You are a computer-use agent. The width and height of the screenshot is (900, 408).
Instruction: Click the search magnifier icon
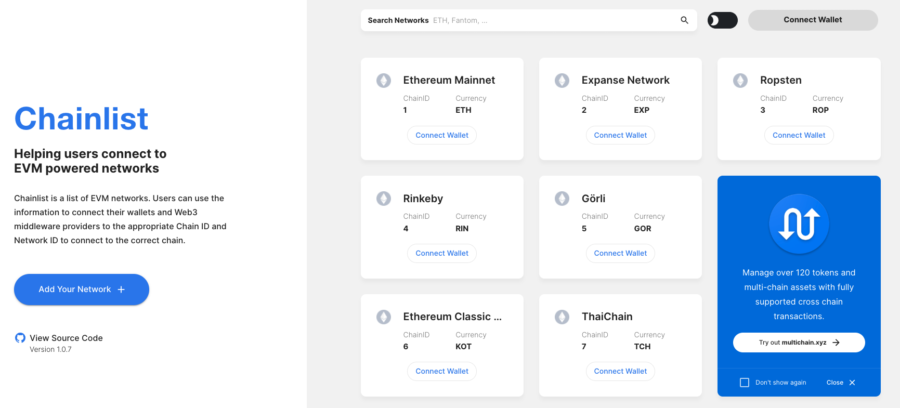tap(684, 20)
